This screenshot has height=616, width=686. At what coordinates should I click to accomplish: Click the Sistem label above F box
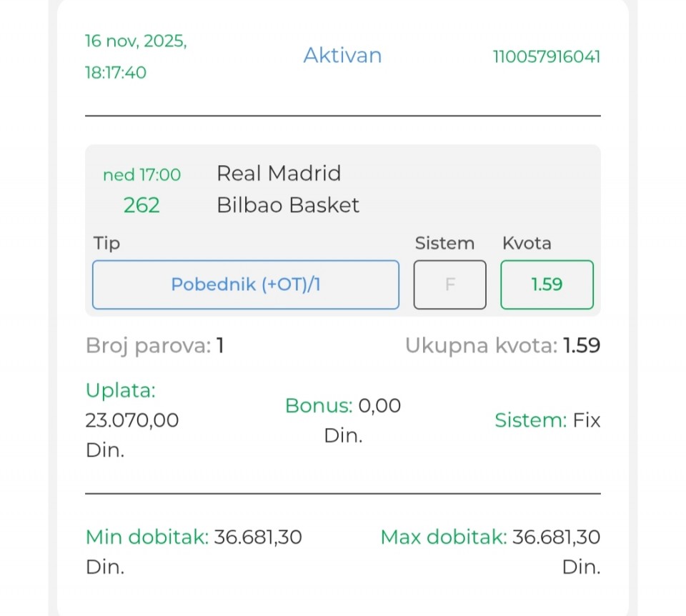pyautogui.click(x=444, y=244)
